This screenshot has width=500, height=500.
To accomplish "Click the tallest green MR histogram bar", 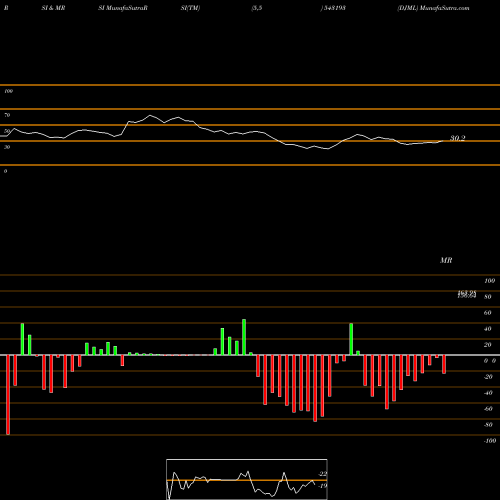I will click(x=244, y=337).
